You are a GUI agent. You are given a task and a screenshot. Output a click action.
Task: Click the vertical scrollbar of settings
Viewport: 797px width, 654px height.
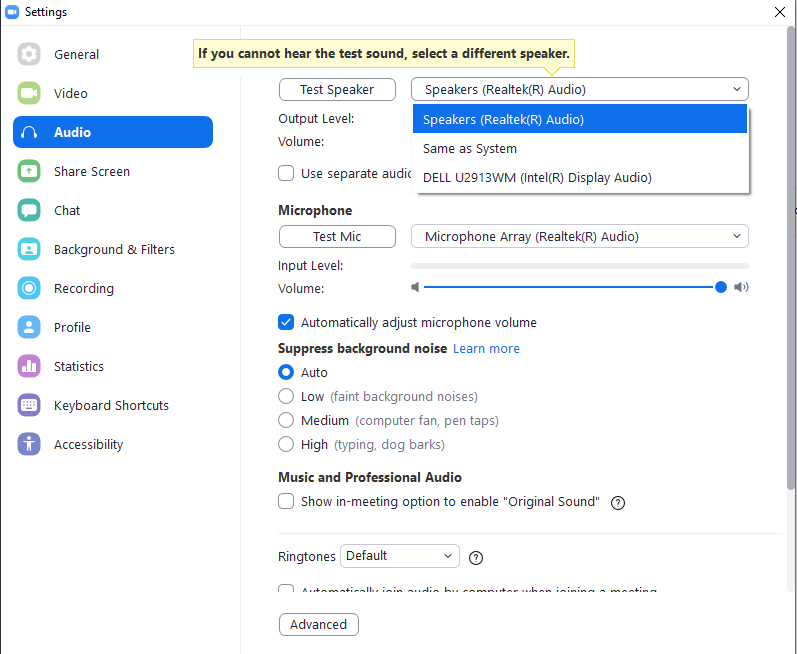click(x=790, y=257)
